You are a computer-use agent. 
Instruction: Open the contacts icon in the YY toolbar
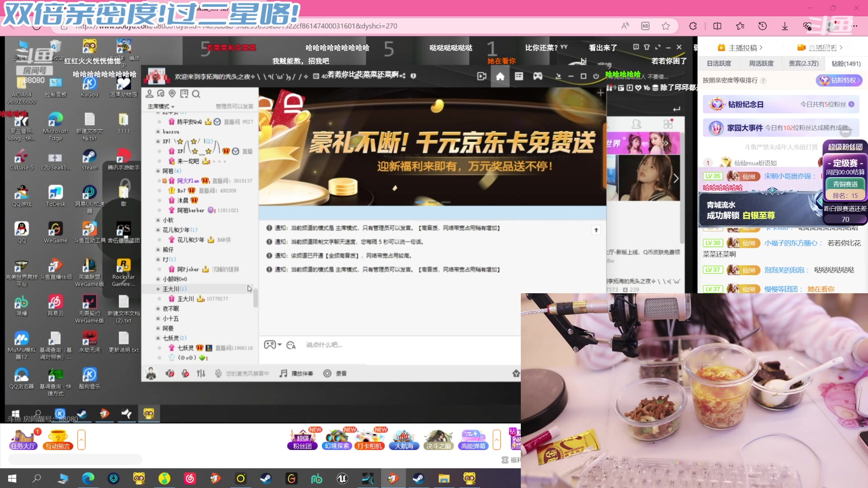click(149, 94)
